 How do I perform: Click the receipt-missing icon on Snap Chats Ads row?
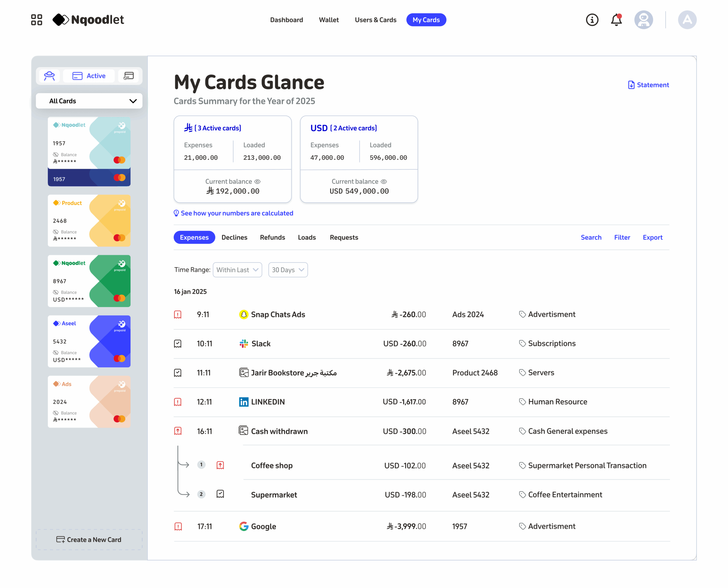click(x=178, y=314)
